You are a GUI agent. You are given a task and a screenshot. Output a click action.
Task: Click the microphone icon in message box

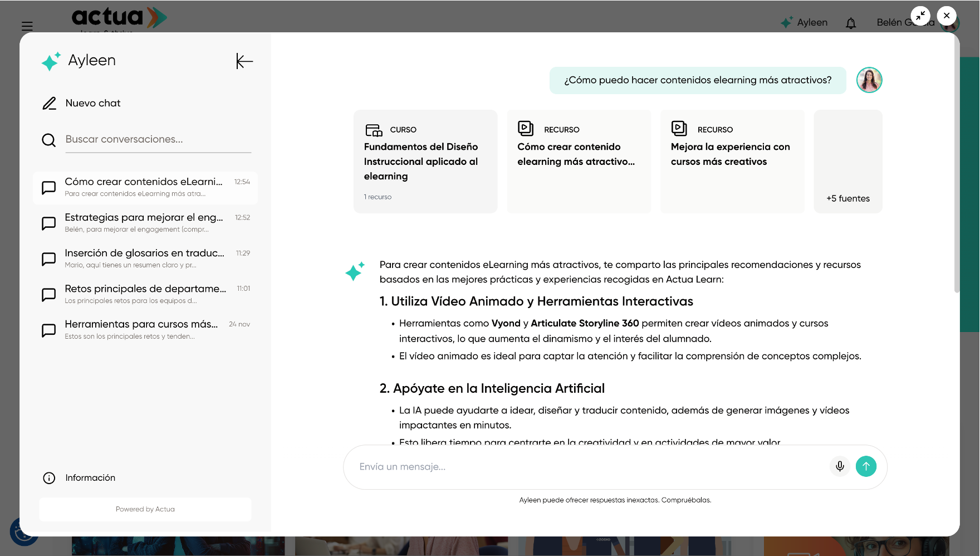(840, 466)
